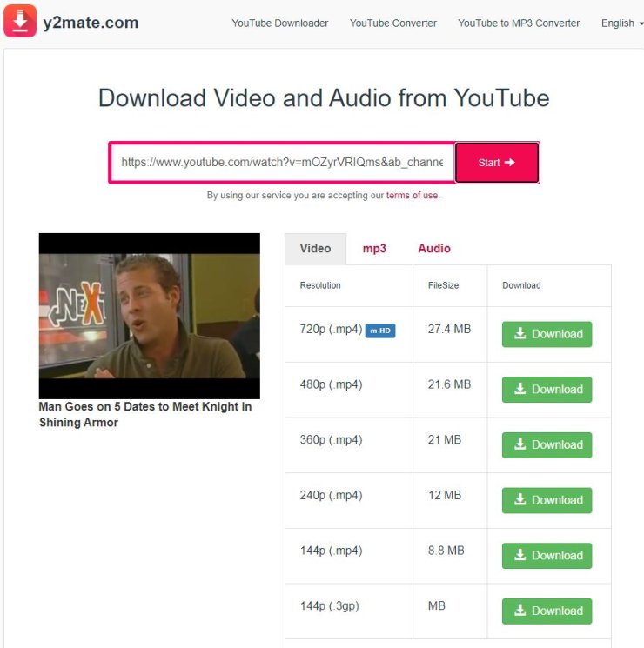Download the 240p mp4 video

point(547,500)
